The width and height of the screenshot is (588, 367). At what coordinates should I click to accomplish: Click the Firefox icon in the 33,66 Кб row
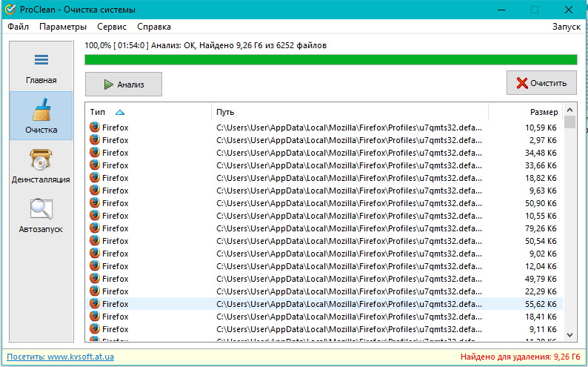coord(95,165)
